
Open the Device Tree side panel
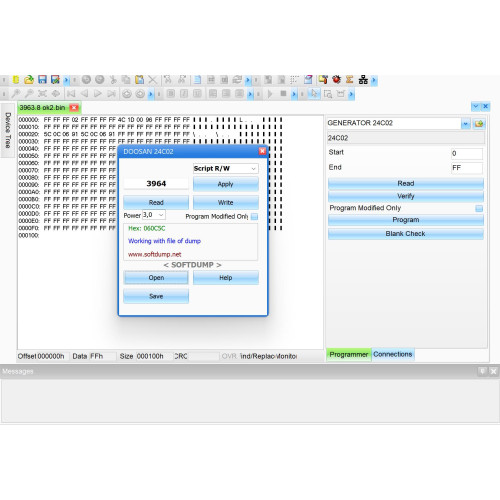click(x=8, y=130)
